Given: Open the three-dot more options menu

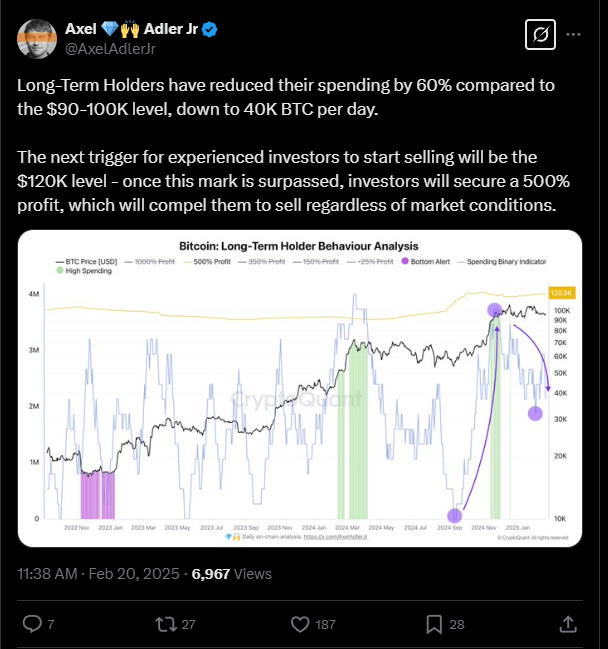Looking at the screenshot, I should coord(573,34).
